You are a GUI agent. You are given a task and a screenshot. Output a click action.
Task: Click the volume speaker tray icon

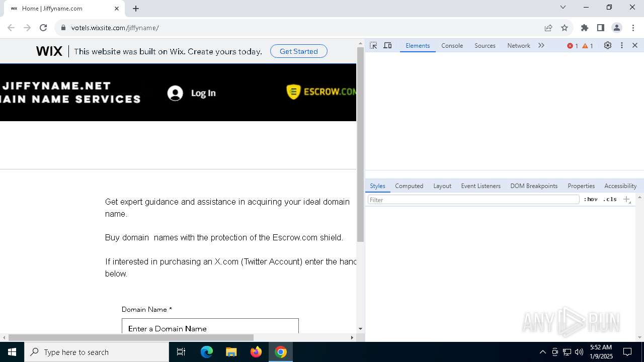click(579, 352)
